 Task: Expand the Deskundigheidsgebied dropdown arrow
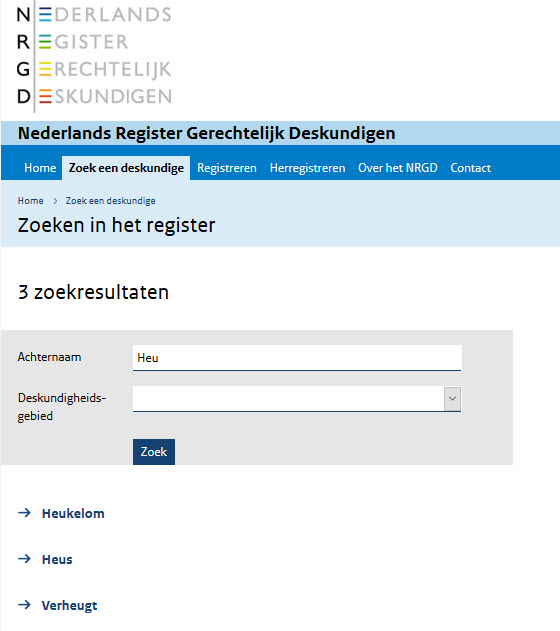452,399
